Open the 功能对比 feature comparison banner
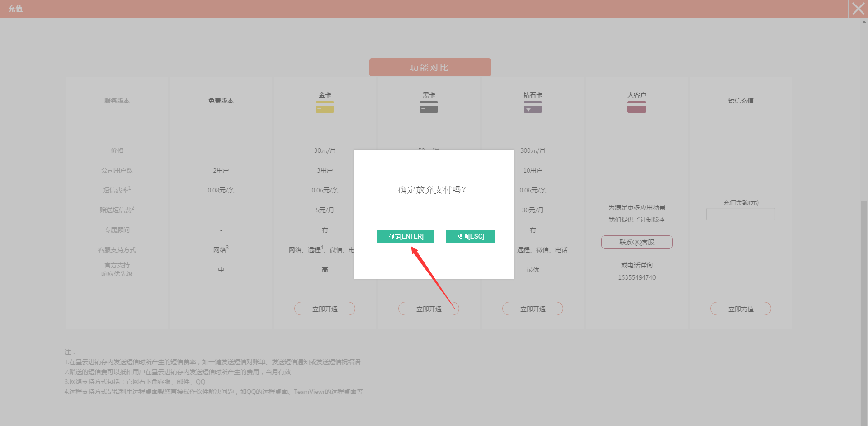Screen dimensions: 868x426 429,67
